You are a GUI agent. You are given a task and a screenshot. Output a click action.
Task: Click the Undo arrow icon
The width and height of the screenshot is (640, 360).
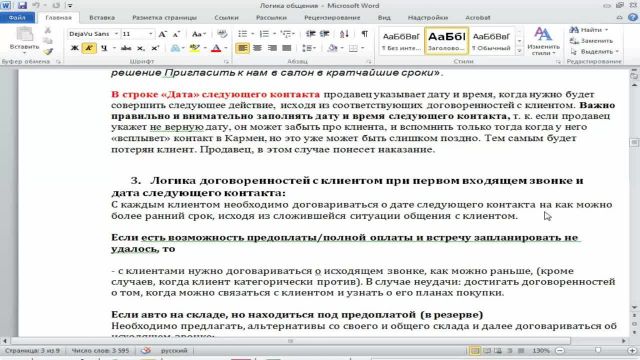(x=36, y=6)
